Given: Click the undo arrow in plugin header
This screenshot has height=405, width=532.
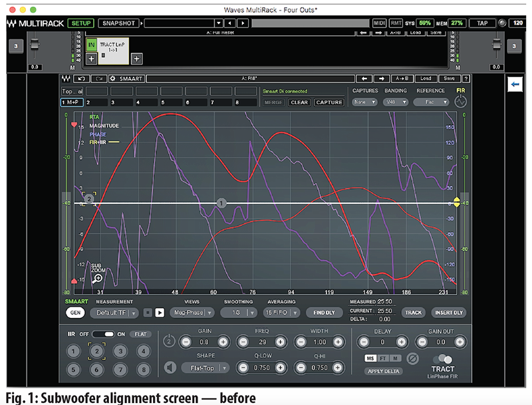Looking at the screenshot, I should 82,78.
